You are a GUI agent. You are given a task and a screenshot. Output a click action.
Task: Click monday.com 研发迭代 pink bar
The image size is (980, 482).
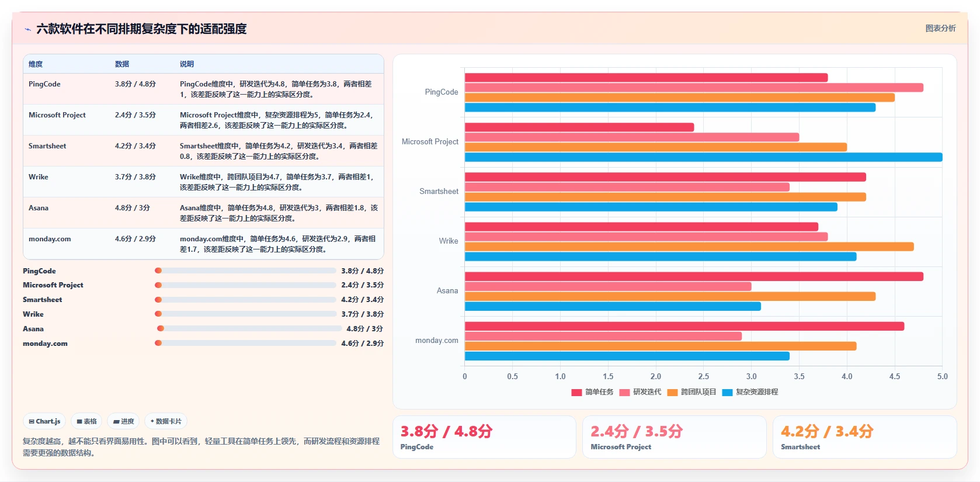[603, 337]
